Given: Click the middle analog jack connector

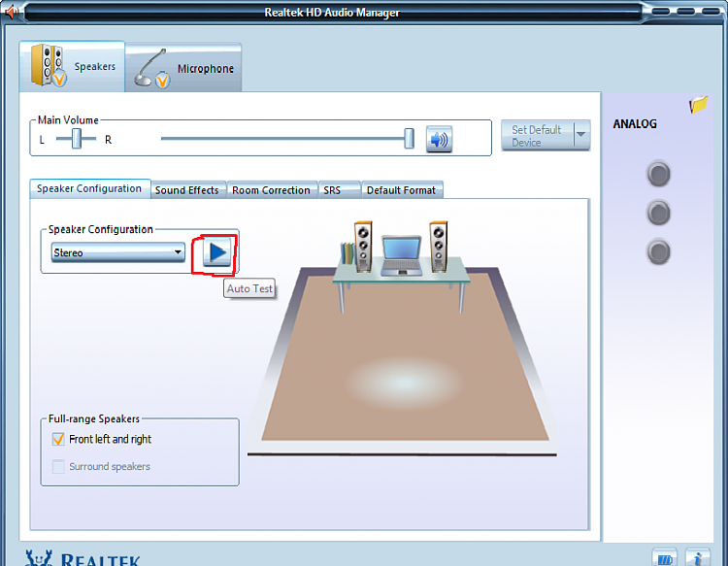Looking at the screenshot, I should pos(658,214).
